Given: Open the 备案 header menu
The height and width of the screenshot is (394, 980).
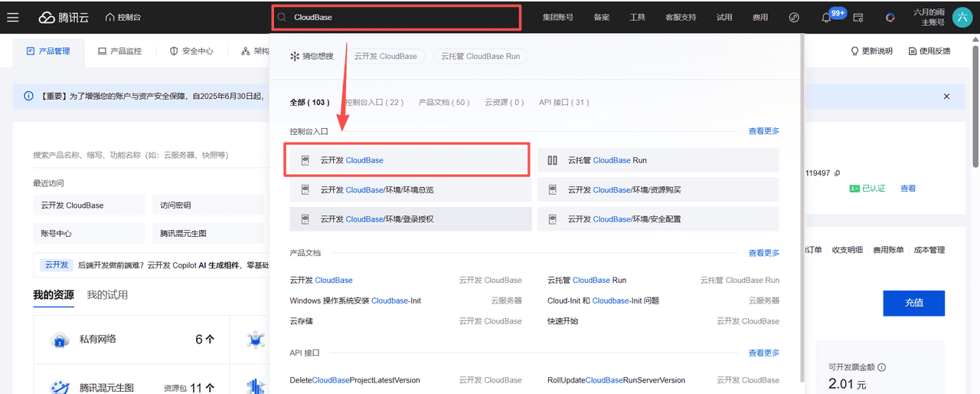Looking at the screenshot, I should (602, 17).
